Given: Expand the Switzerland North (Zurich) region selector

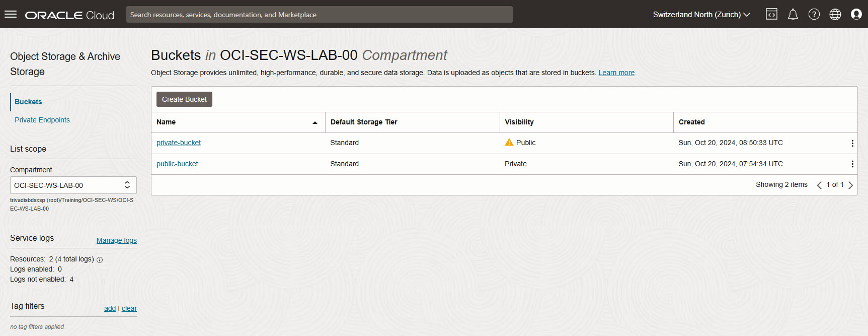Looking at the screenshot, I should coord(701,15).
